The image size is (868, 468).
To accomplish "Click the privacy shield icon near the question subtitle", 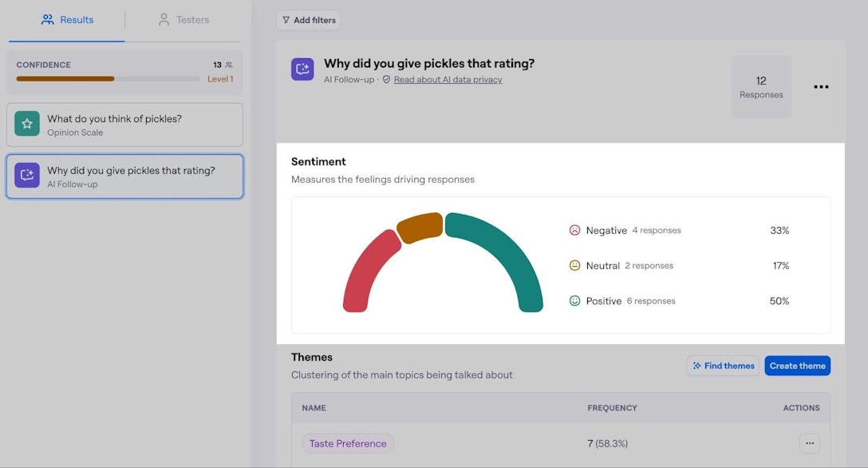I will point(387,79).
